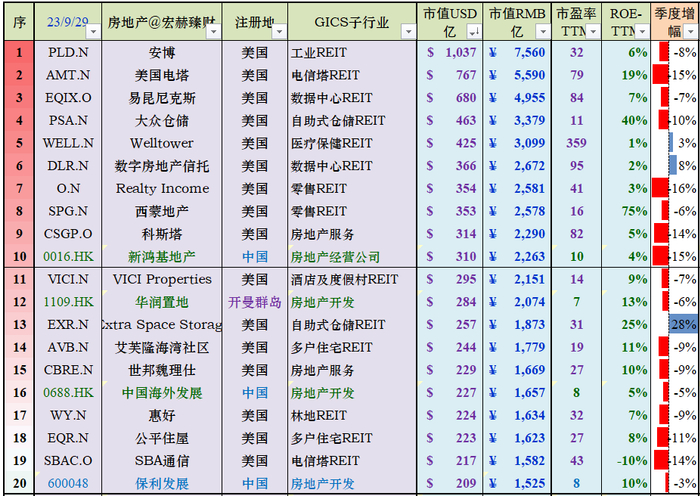Select ticker cell PLD.N
Viewport: 700px width, 496px height.
click(68, 53)
